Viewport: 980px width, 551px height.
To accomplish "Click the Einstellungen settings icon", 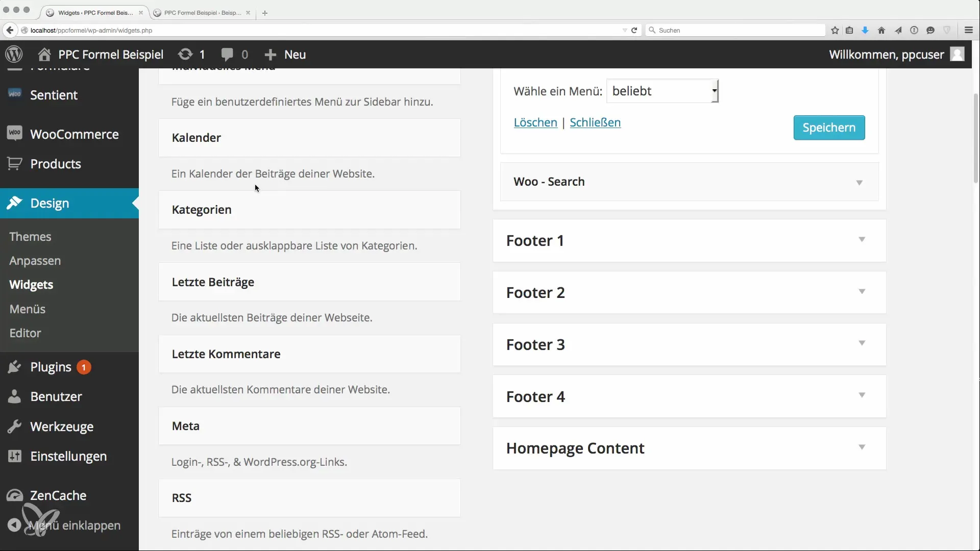I will click(x=15, y=456).
